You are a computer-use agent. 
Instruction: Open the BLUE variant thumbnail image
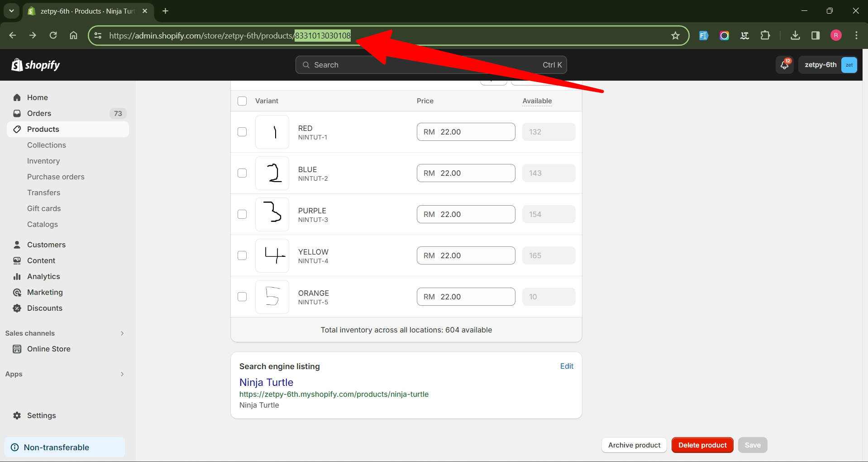point(272,173)
